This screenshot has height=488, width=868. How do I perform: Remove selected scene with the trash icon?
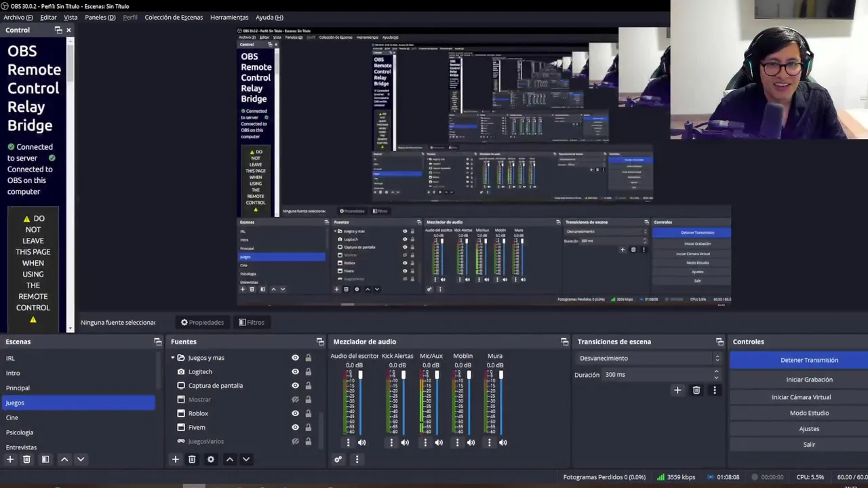(26, 460)
